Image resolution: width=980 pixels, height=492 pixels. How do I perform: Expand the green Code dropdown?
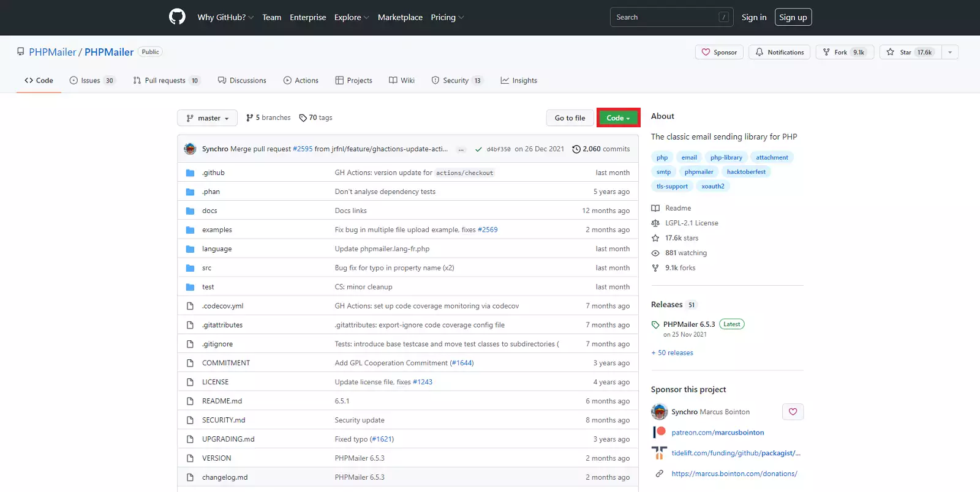(618, 118)
